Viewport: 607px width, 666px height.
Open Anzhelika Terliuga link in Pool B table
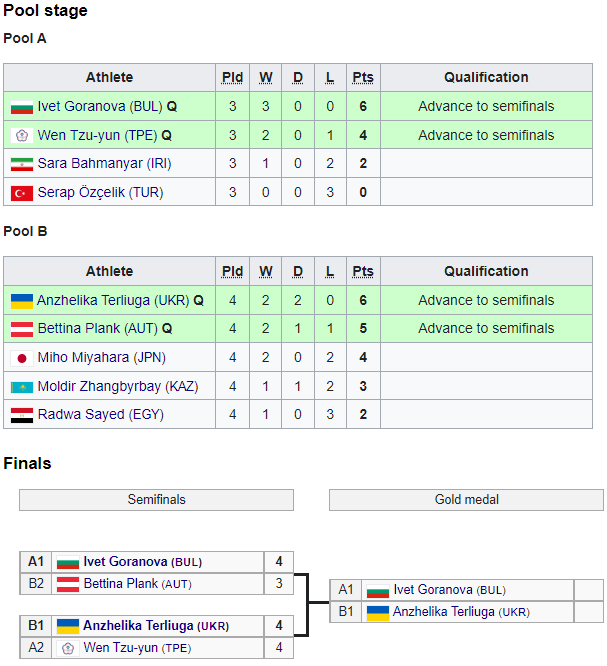coord(96,300)
